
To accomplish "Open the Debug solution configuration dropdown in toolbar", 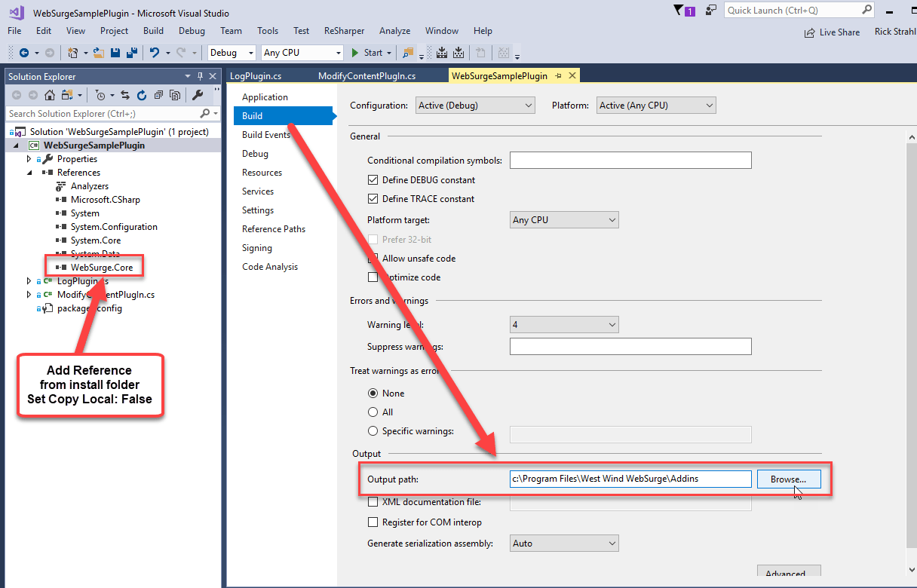I will point(233,53).
